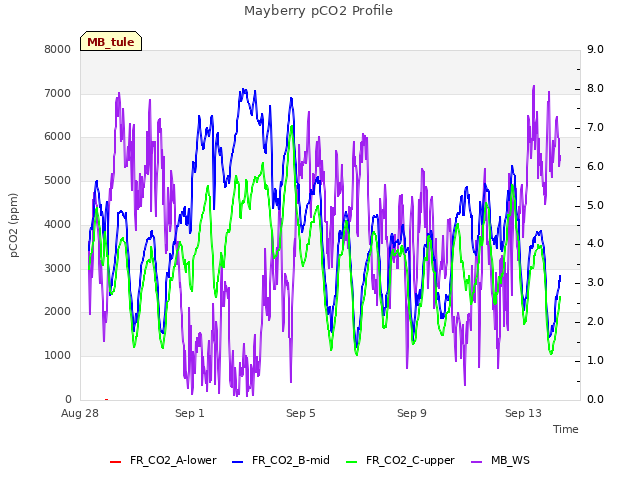640x480 pixels.
Task: Click the 2000 left axis value
Action: point(58,311)
